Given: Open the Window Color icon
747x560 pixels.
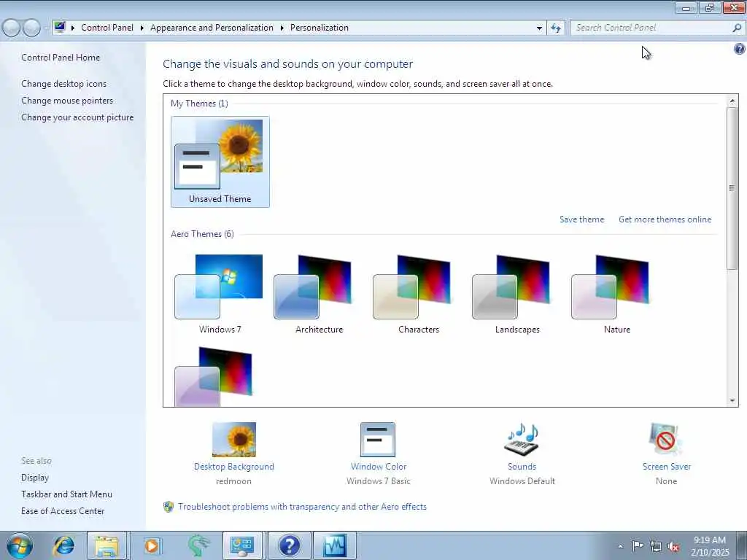Looking at the screenshot, I should (378, 440).
